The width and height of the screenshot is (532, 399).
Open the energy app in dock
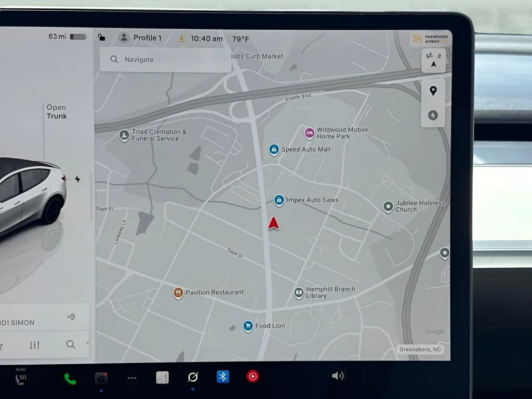[162, 377]
